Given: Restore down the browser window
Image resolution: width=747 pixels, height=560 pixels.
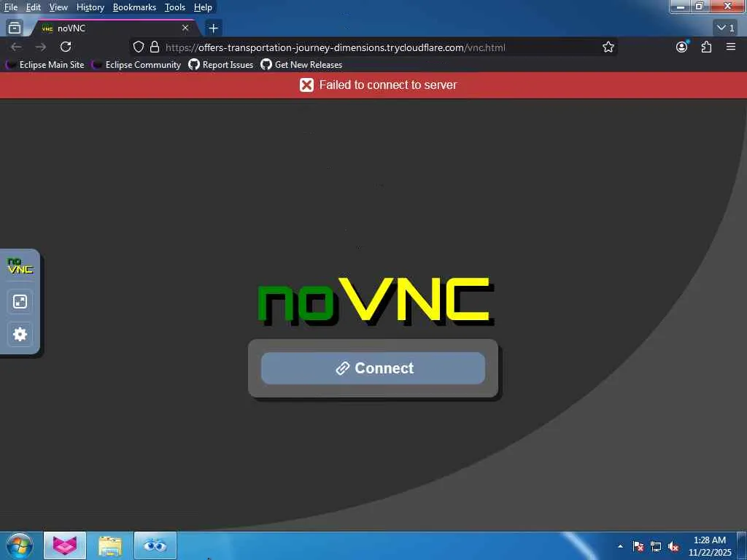Looking at the screenshot, I should 700,6.
